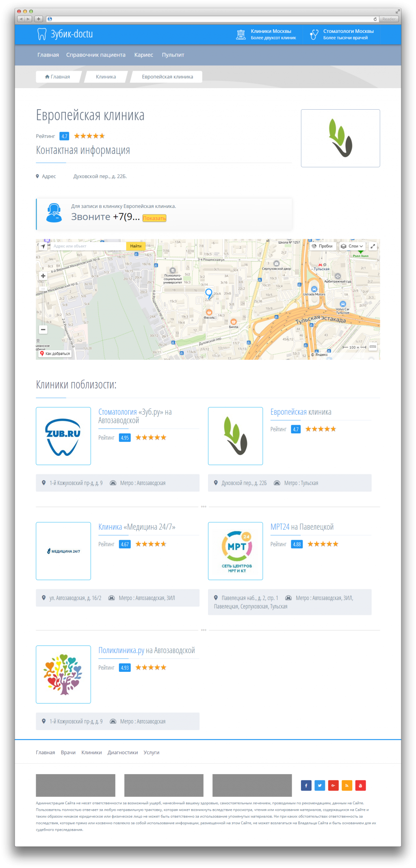The height and width of the screenshot is (868, 416).
Task: Click the browser back arrow
Action: tap(21, 19)
